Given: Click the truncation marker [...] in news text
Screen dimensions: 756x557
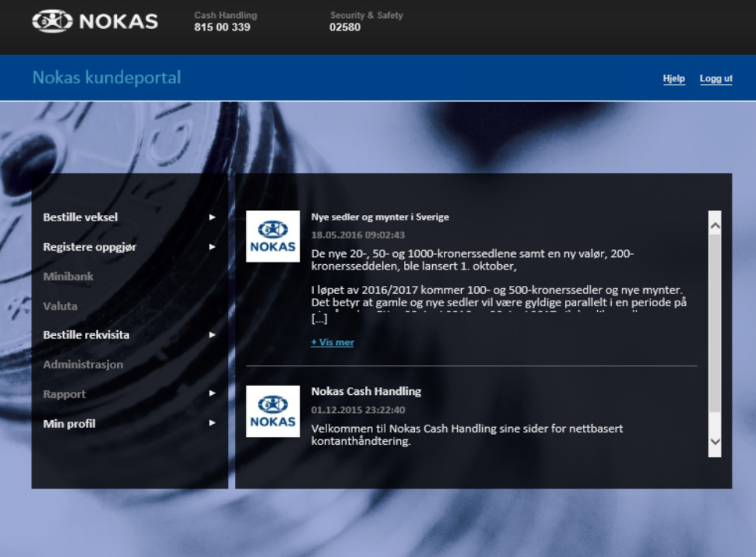Looking at the screenshot, I should pos(319,320).
